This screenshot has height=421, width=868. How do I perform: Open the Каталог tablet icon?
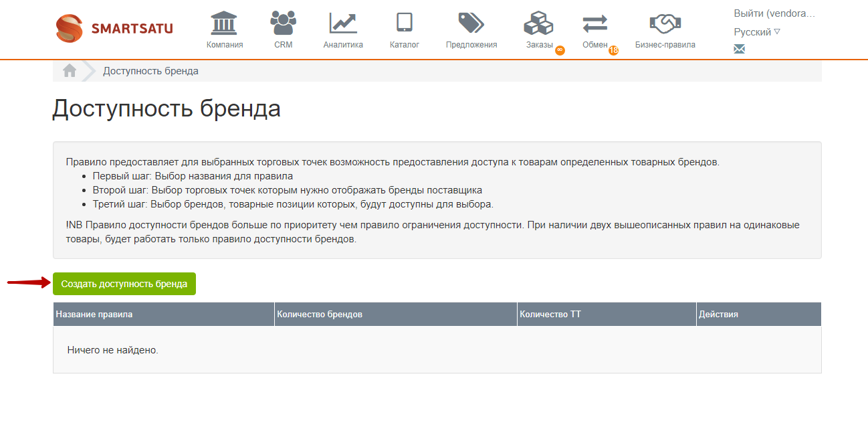[404, 23]
